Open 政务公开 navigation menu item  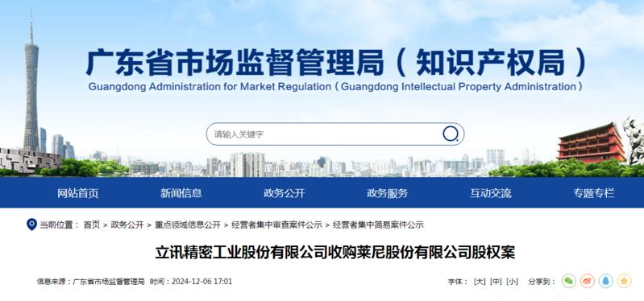(x=285, y=193)
